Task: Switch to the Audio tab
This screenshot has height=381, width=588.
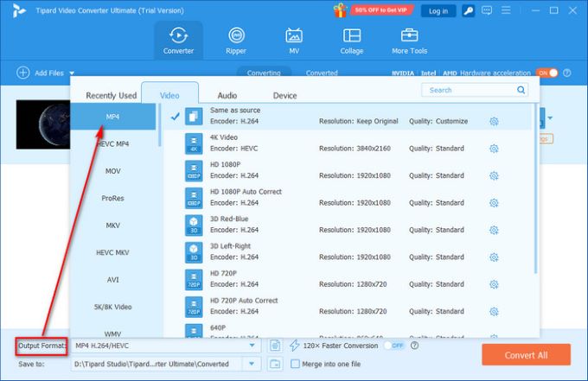Action: pos(227,95)
